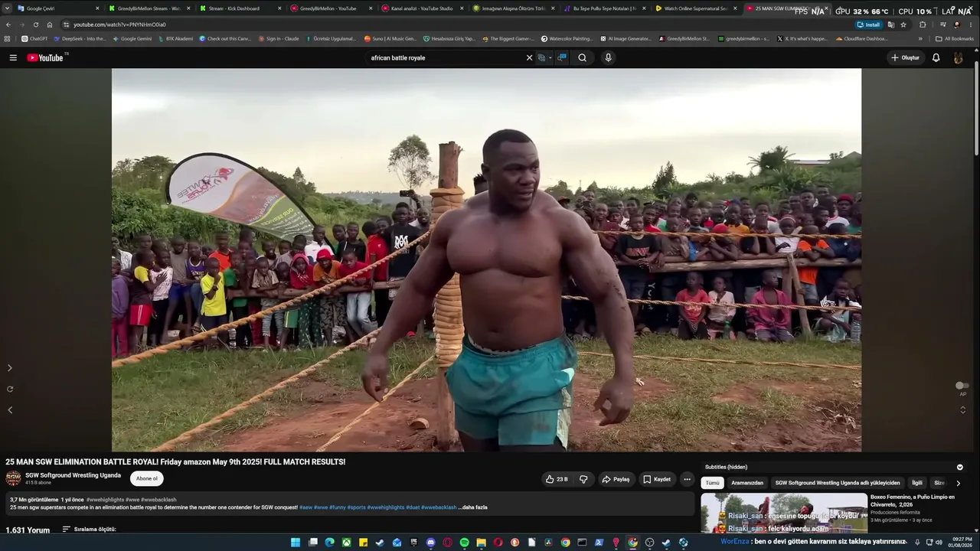Image resolution: width=980 pixels, height=551 pixels.
Task: Open SGW Softground Wrestling Uganda channel name
Action: click(73, 475)
